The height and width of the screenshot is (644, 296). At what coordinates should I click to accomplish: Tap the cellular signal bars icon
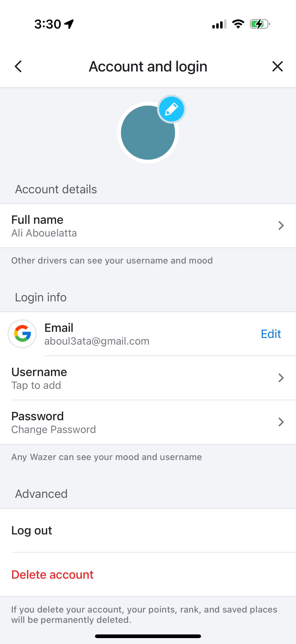coord(219,24)
